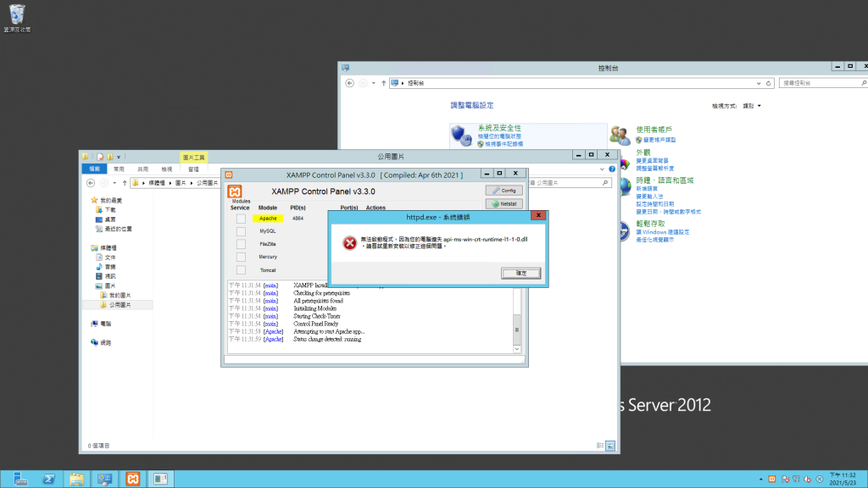
Task: Click the red error icon in dialog
Action: pyautogui.click(x=349, y=243)
